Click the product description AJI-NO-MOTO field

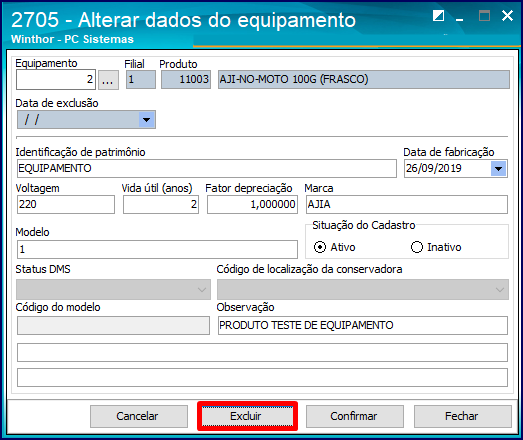pyautogui.click(x=364, y=79)
